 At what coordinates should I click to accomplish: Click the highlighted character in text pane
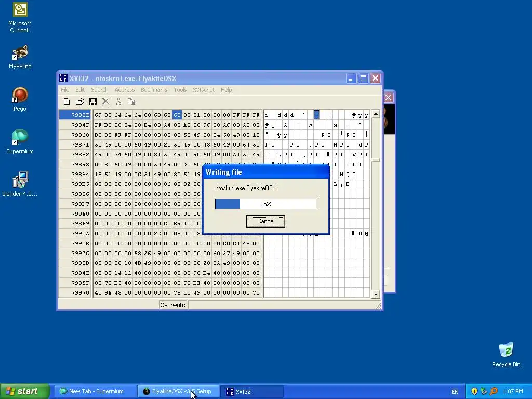(x=316, y=115)
